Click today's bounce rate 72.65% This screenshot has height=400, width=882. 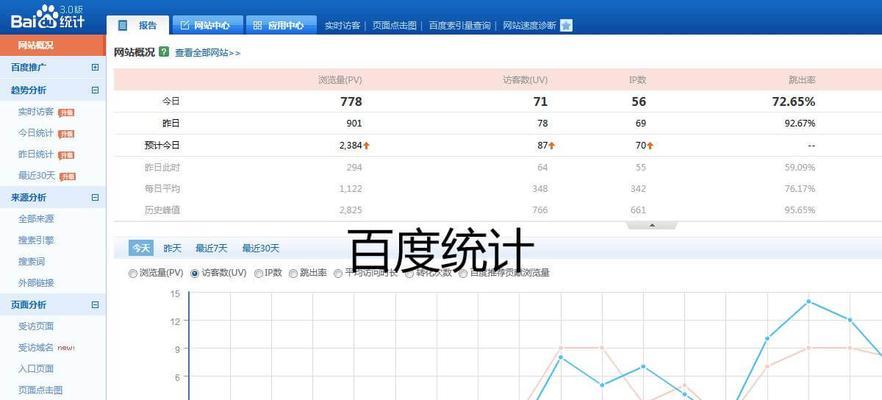(x=793, y=102)
